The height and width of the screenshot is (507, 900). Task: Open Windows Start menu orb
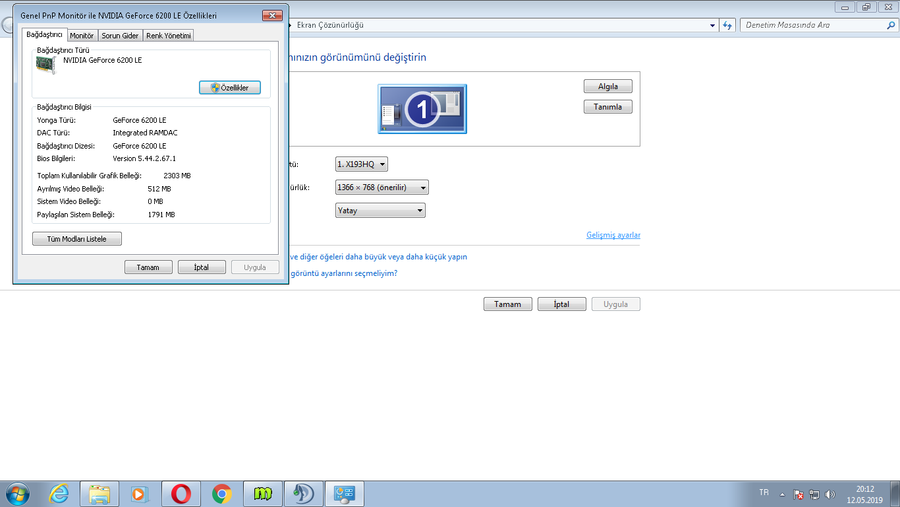pos(17,494)
